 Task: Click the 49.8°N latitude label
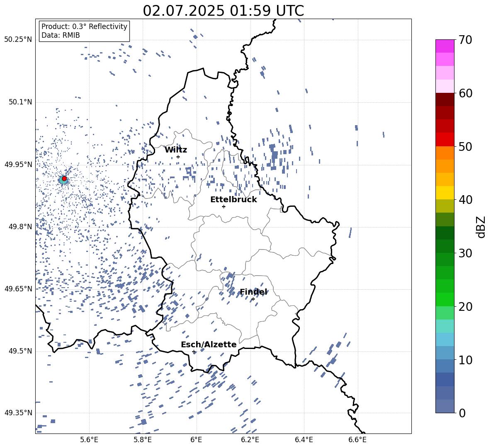(20, 227)
